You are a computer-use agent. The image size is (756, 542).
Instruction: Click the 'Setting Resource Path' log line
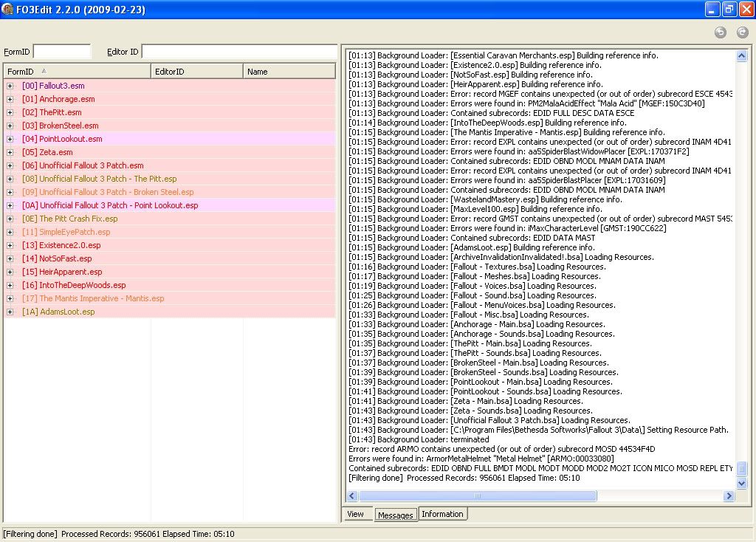[538, 430]
